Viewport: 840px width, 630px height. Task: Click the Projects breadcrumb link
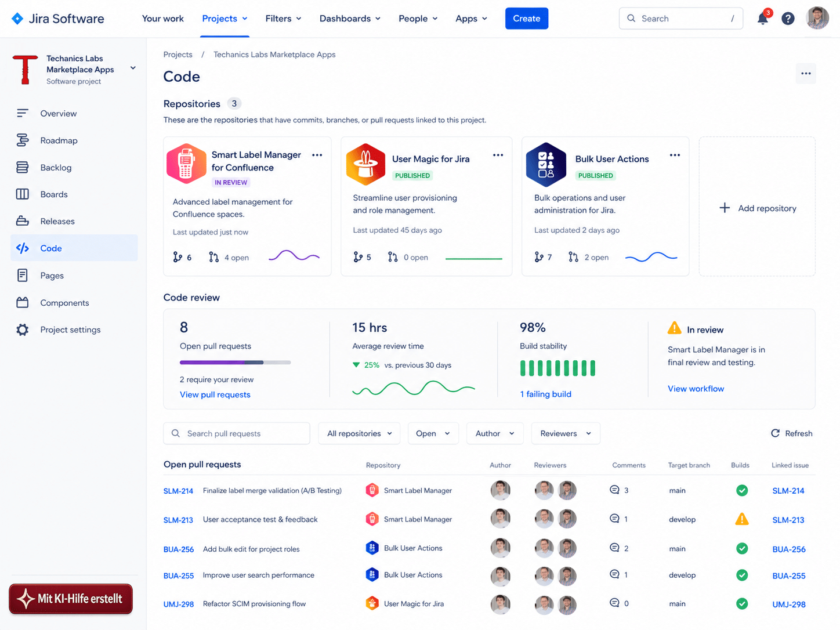pos(178,55)
